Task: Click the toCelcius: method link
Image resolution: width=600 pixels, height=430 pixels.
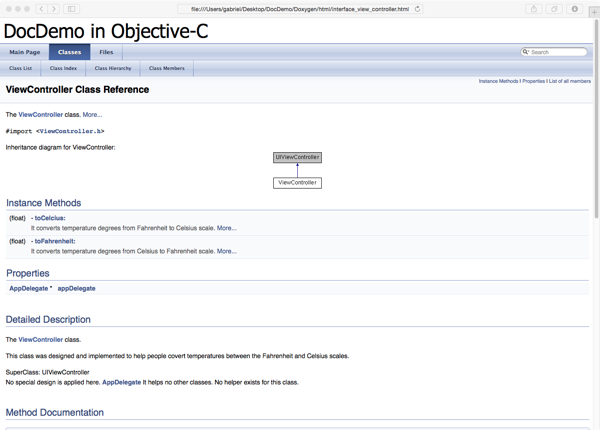Action: pos(49,218)
